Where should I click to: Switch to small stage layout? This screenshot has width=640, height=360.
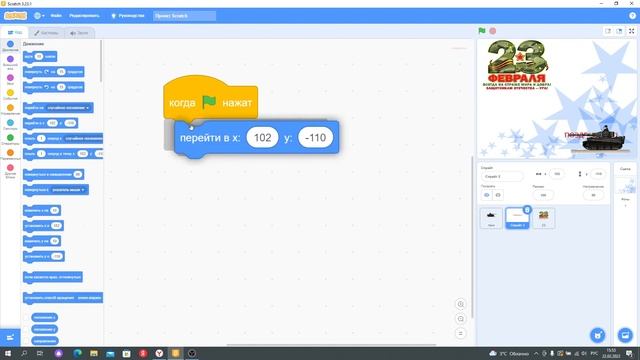click(608, 31)
